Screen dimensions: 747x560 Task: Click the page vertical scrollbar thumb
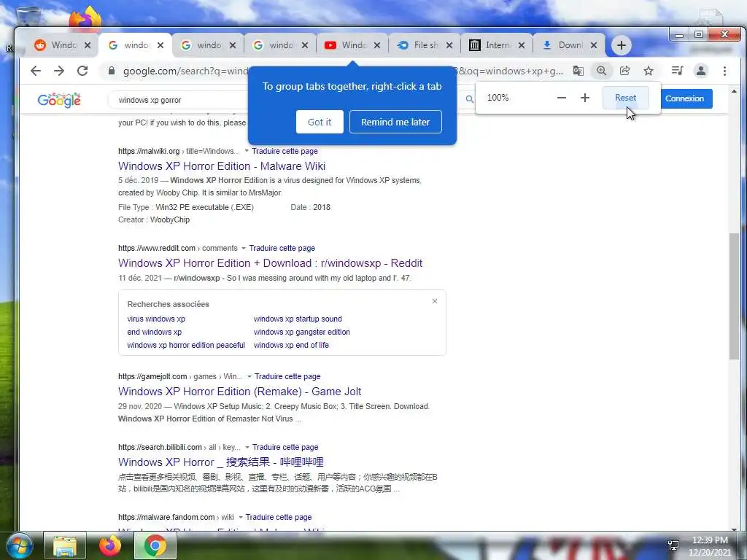[x=734, y=296]
